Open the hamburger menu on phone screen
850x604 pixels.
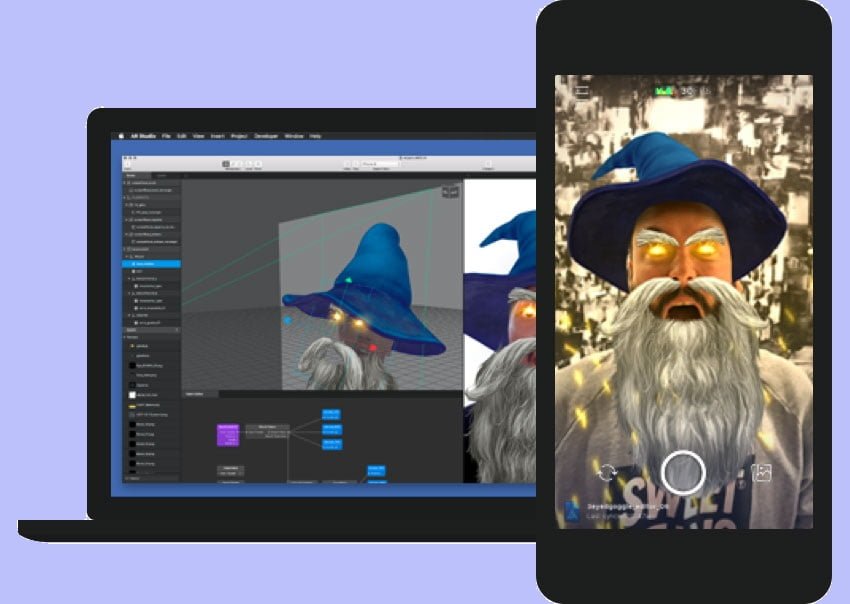[583, 92]
